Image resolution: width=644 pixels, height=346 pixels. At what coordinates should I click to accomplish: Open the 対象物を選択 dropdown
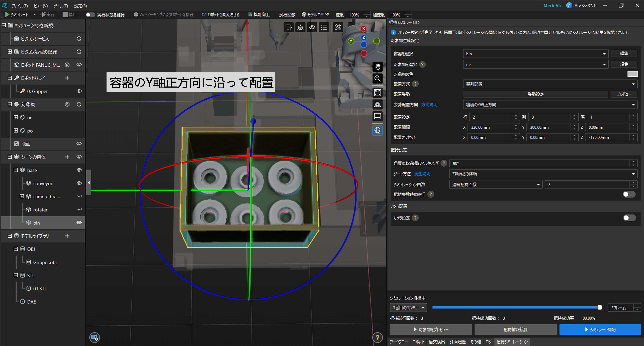[535, 65]
